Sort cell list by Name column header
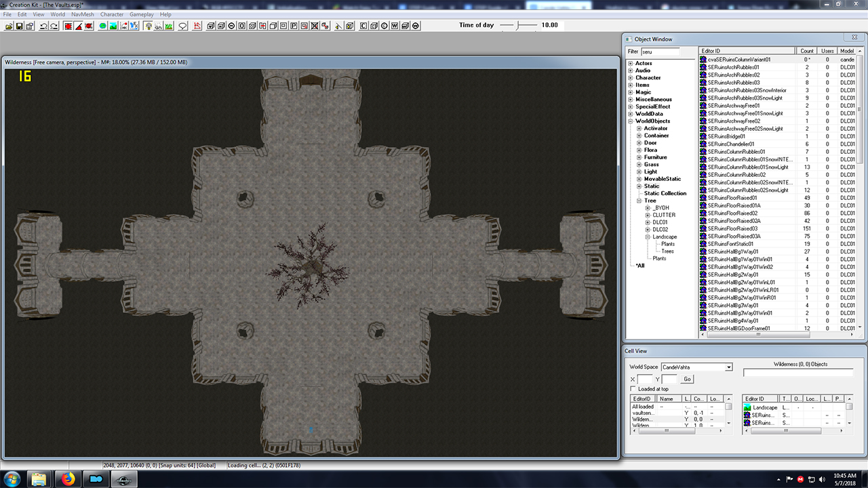868x488 pixels. click(x=669, y=399)
